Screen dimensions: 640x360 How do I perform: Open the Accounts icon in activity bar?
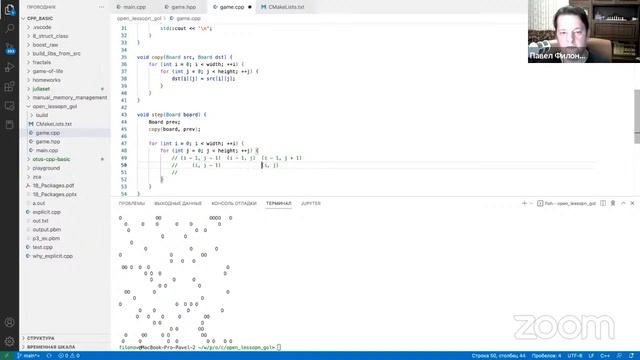(x=9, y=322)
